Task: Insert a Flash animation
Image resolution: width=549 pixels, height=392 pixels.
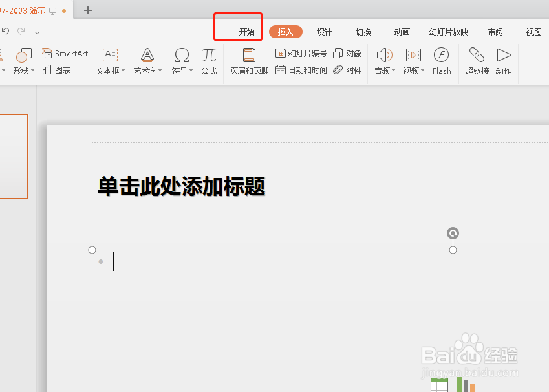Action: 441,61
